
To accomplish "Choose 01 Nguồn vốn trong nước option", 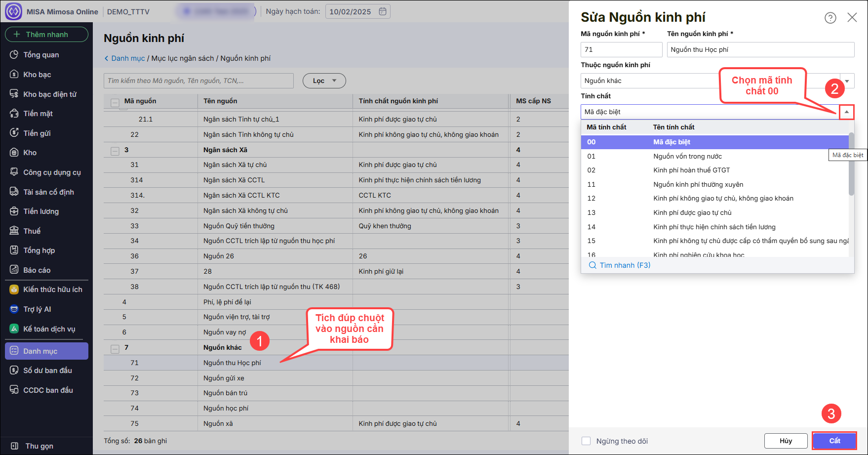I will point(687,157).
